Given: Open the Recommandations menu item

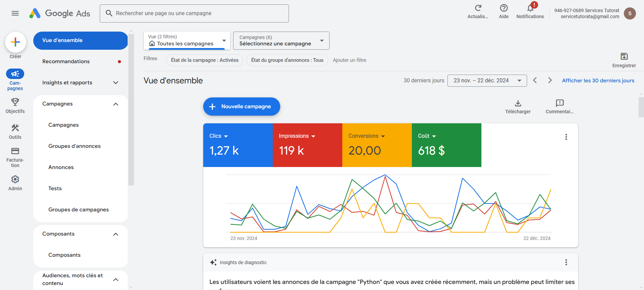Looking at the screenshot, I should [66, 61].
